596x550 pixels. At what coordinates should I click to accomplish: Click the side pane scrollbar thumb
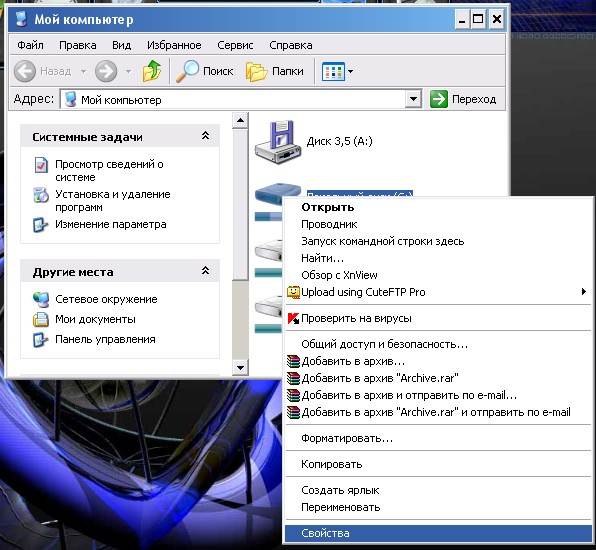(240, 205)
